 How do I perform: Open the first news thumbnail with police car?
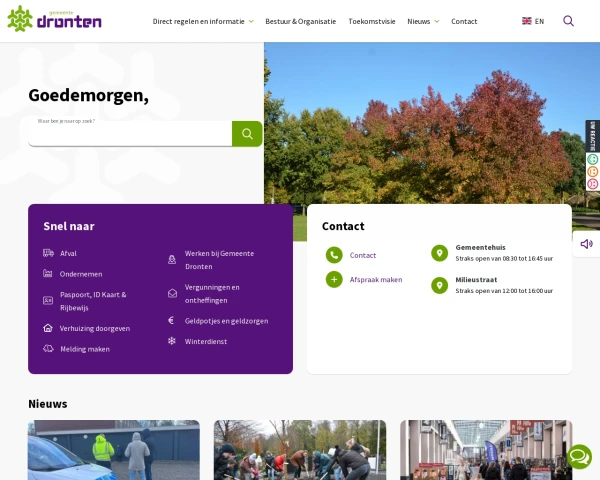click(x=114, y=450)
